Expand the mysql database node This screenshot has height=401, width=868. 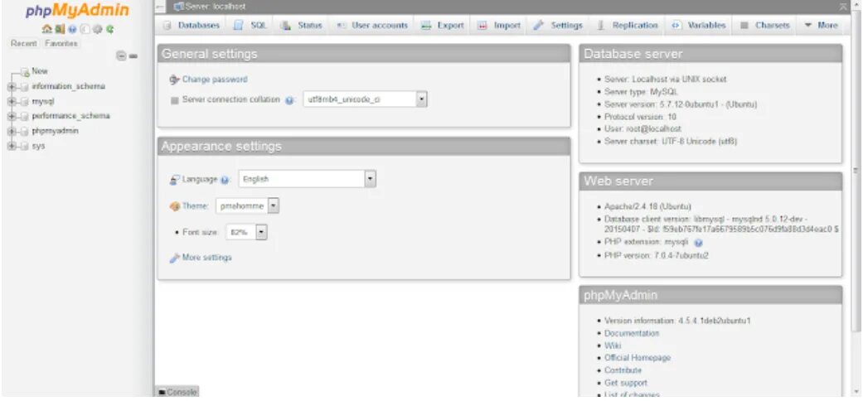tap(12, 102)
